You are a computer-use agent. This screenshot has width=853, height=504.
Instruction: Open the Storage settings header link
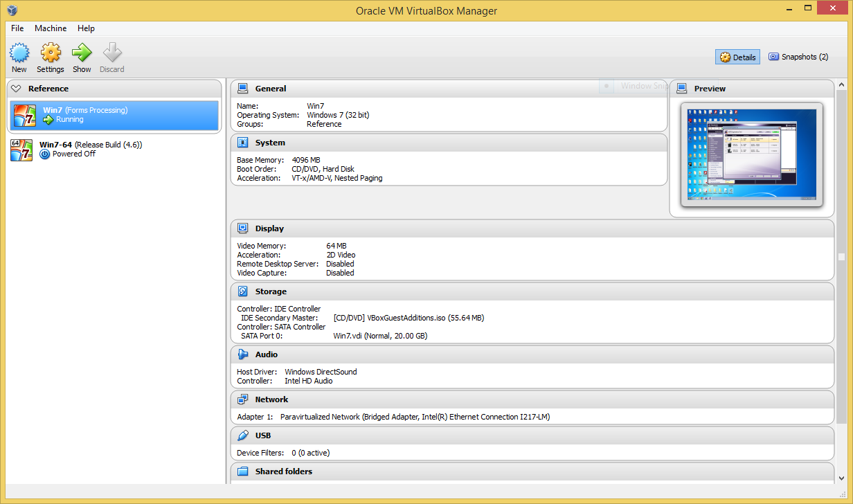[x=271, y=291]
